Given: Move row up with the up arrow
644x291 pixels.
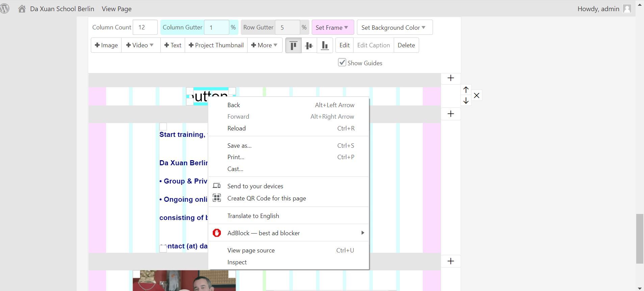Looking at the screenshot, I should click(466, 90).
